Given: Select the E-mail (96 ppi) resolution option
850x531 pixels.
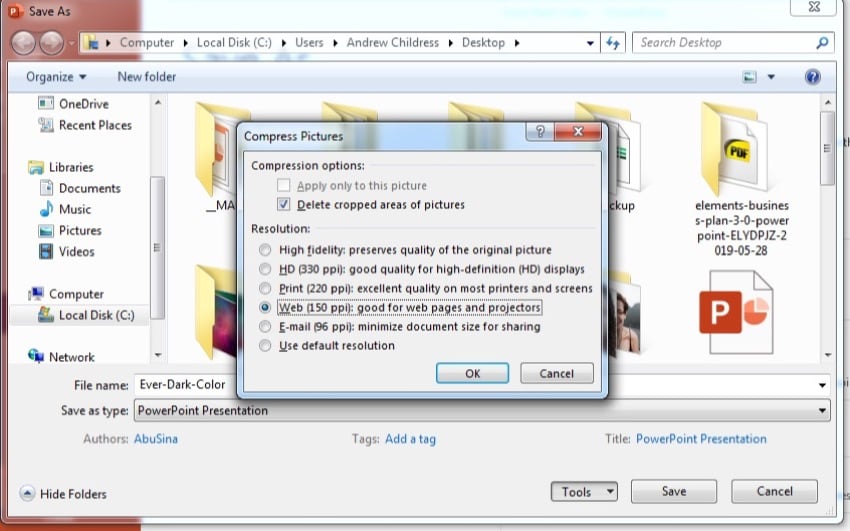Looking at the screenshot, I should [264, 327].
